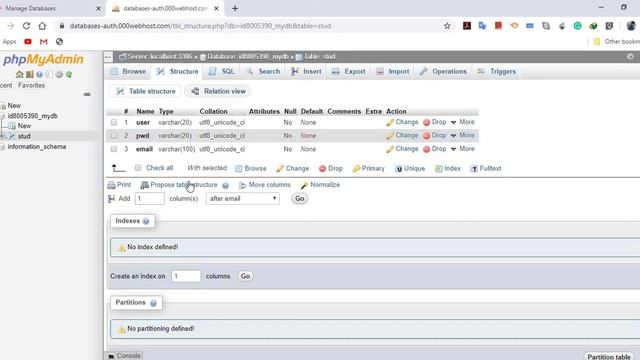
Task: Click browser home button
Action: [42, 26]
